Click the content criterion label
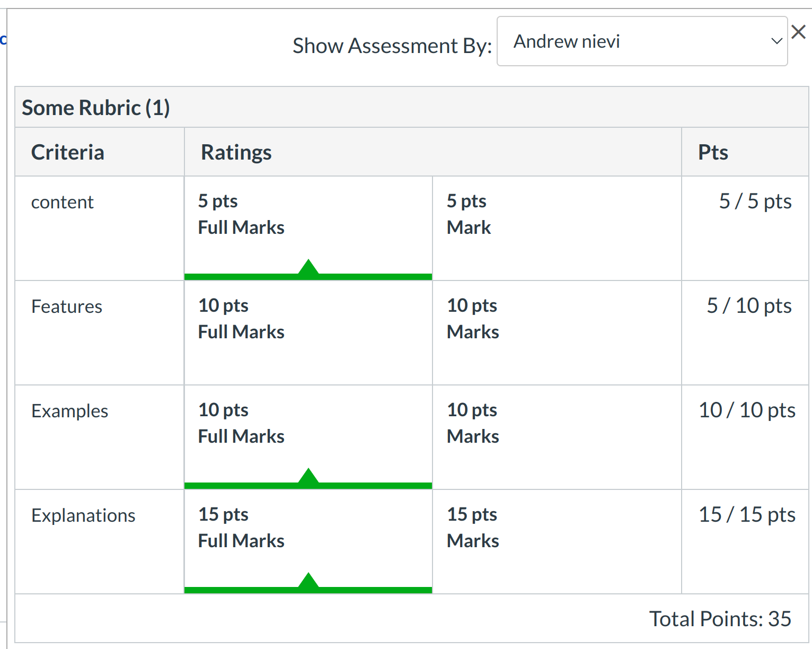The image size is (812, 649). pos(63,202)
